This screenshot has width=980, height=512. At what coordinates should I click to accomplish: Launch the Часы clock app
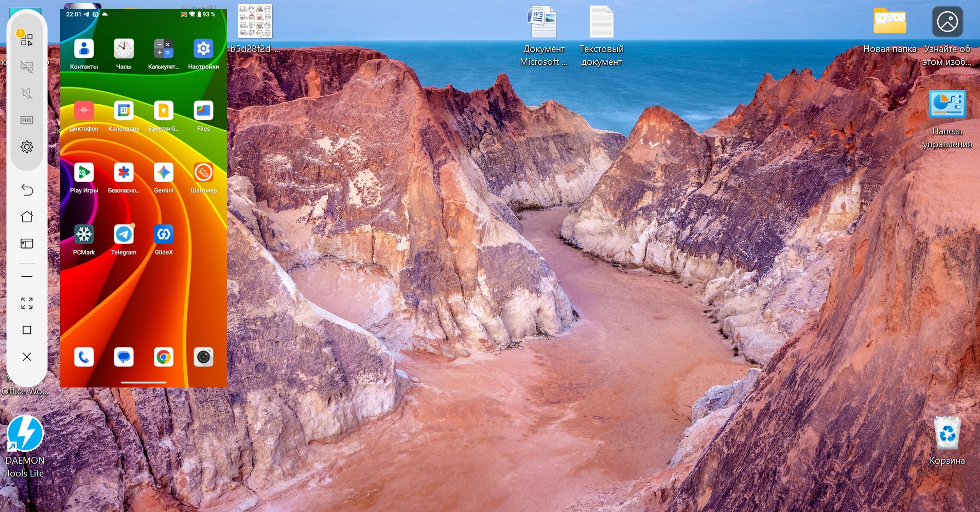tap(124, 49)
